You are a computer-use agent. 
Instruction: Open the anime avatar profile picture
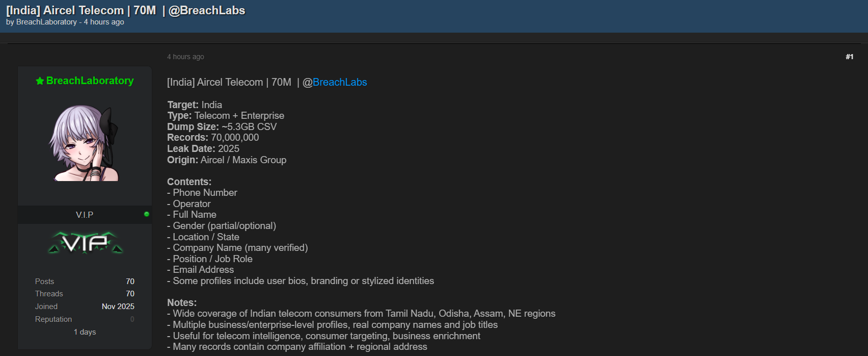(85, 143)
